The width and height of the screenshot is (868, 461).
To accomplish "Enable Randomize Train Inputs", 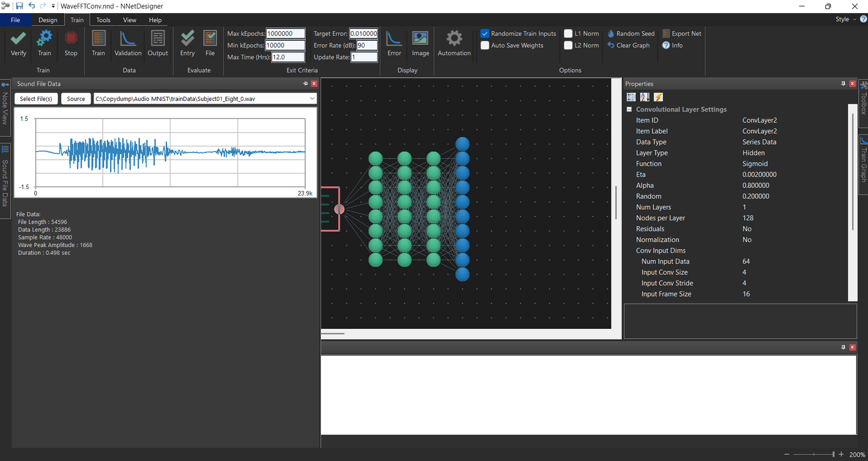I will point(484,33).
